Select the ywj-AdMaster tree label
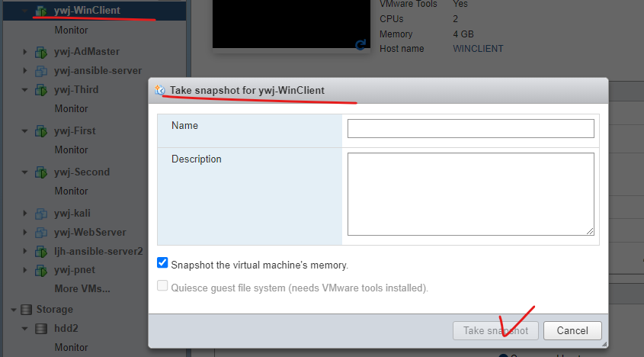The height and width of the screenshot is (357, 644). coord(87,52)
